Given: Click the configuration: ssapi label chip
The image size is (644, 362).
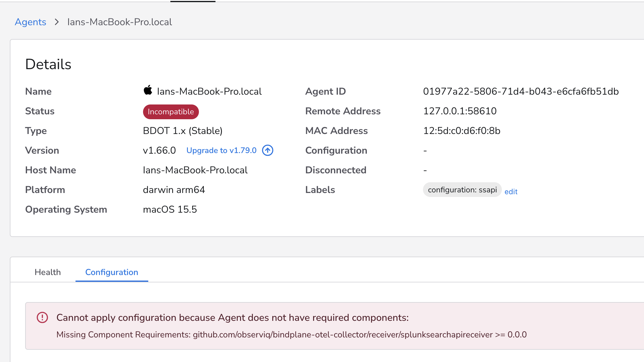Looking at the screenshot, I should click(462, 190).
